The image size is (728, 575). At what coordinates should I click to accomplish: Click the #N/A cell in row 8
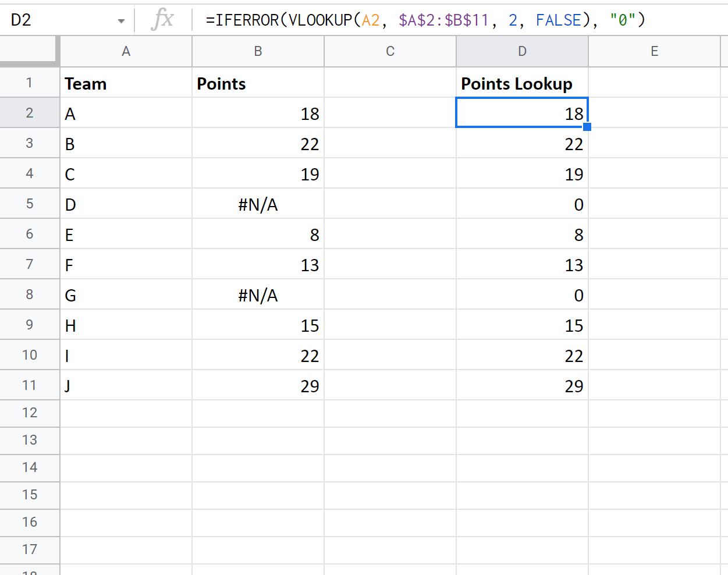(258, 294)
